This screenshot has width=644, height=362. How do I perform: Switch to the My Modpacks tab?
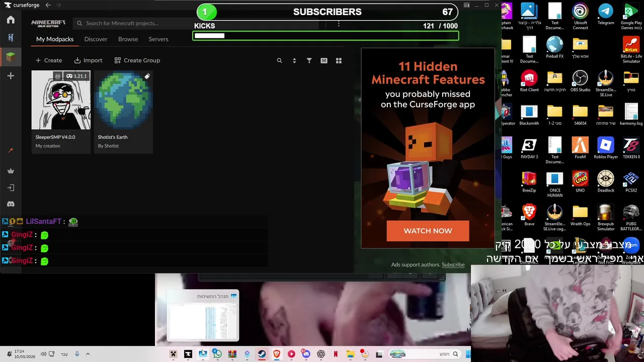(x=55, y=39)
